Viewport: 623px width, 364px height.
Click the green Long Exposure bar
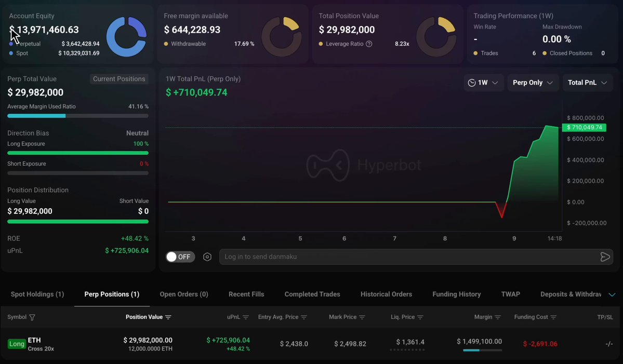pyautogui.click(x=78, y=153)
